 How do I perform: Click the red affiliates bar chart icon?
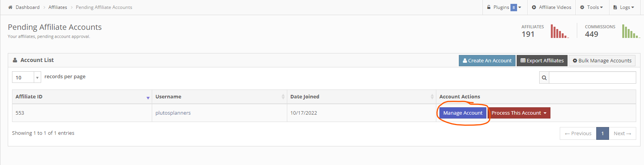(560, 31)
